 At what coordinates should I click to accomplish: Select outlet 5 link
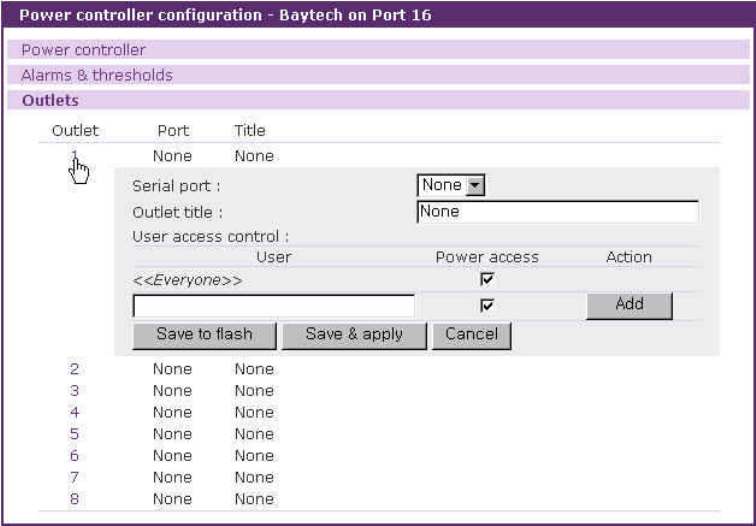[74, 434]
